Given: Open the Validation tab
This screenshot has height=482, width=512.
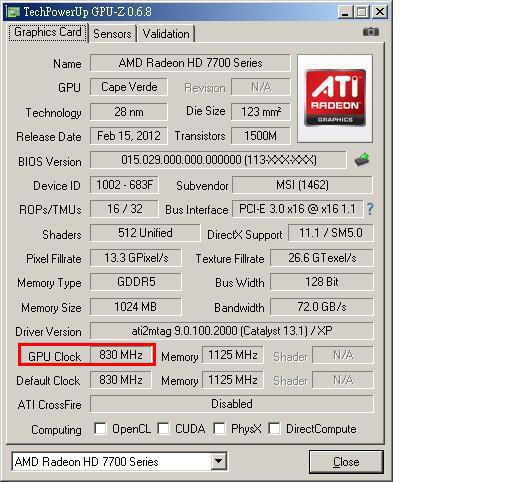Looking at the screenshot, I should (x=166, y=34).
